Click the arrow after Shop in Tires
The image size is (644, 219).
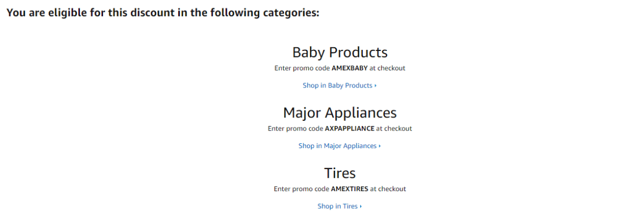click(361, 207)
